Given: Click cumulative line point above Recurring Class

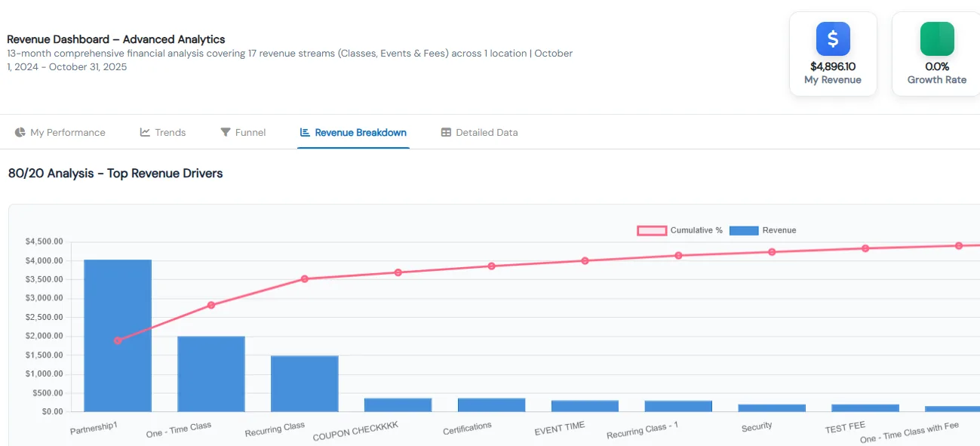Looking at the screenshot, I should coord(305,278).
